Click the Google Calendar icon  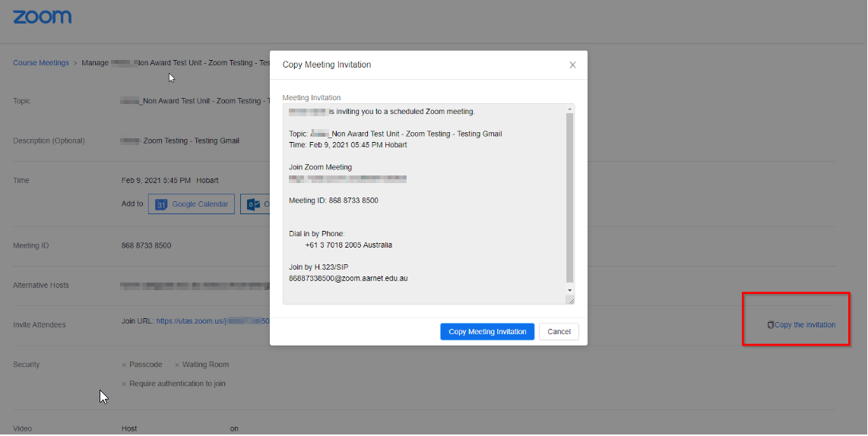161,204
